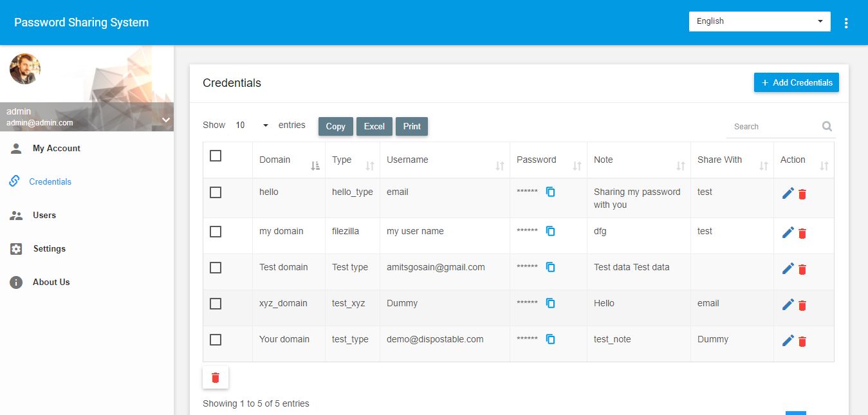Click the bulk delete trash button below table
This screenshot has width=868, height=415.
tap(216, 378)
